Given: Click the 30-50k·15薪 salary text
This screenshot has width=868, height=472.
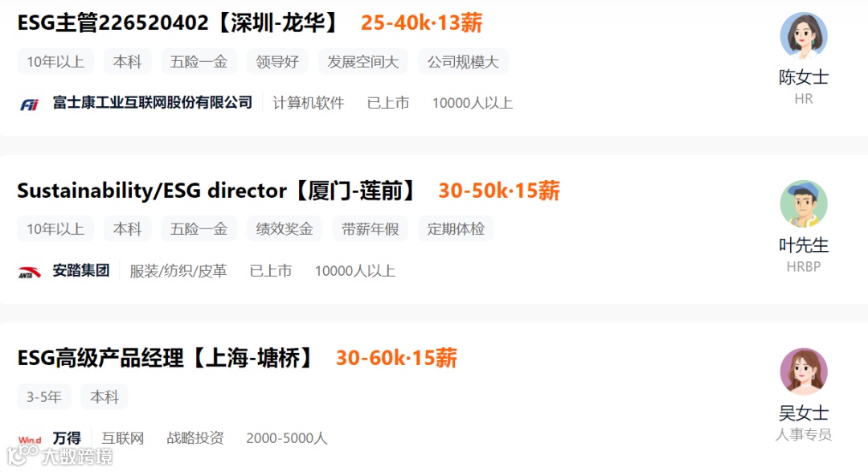Looking at the screenshot, I should [499, 191].
